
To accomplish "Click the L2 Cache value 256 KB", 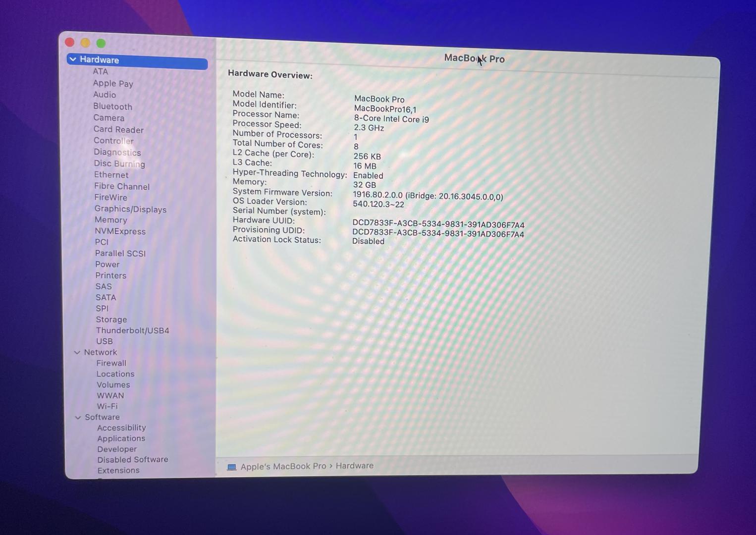I will pos(367,157).
